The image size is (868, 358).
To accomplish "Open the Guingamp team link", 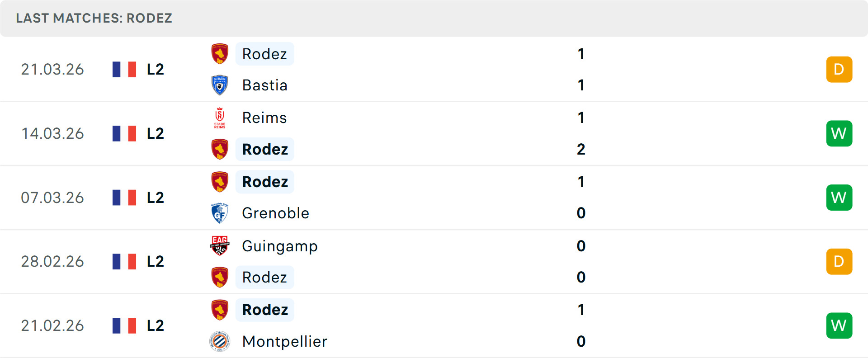I will tap(279, 246).
